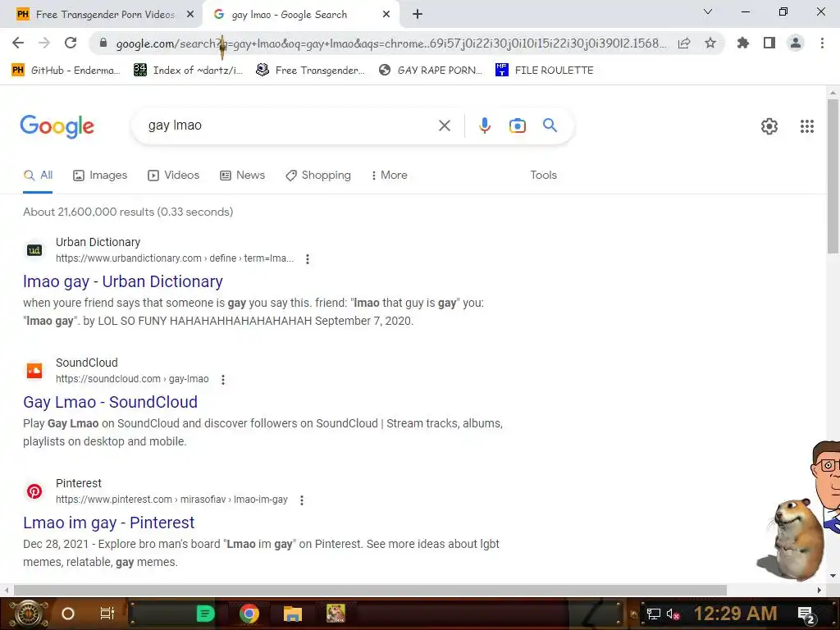Open the Index of ~dartz bookmark
The width and height of the screenshot is (840, 630).
coord(188,71)
